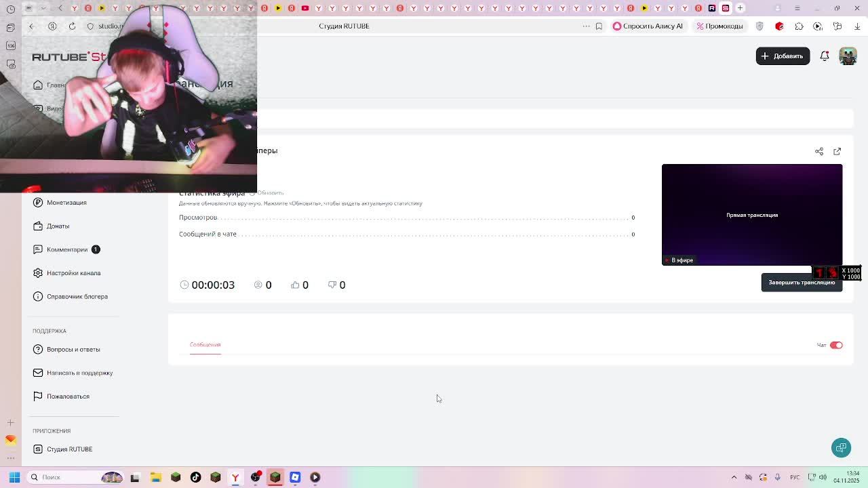Open Монетизация in the sidebar
868x488 pixels.
click(x=66, y=203)
